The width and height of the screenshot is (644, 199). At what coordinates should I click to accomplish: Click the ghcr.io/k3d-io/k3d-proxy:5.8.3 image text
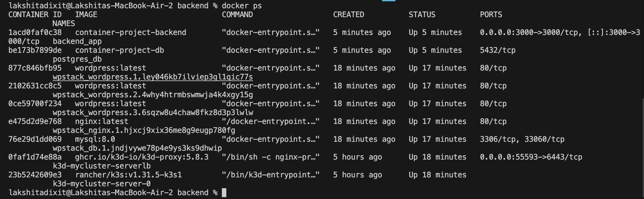[142, 157]
